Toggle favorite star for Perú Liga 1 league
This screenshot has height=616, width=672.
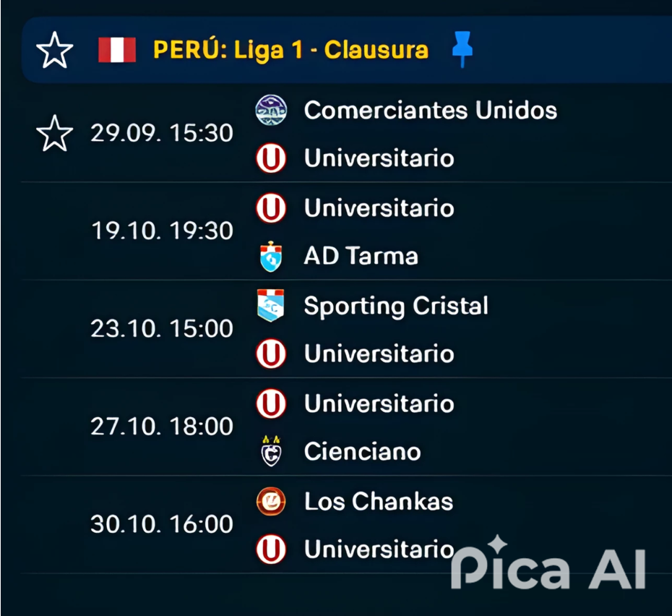[x=54, y=50]
